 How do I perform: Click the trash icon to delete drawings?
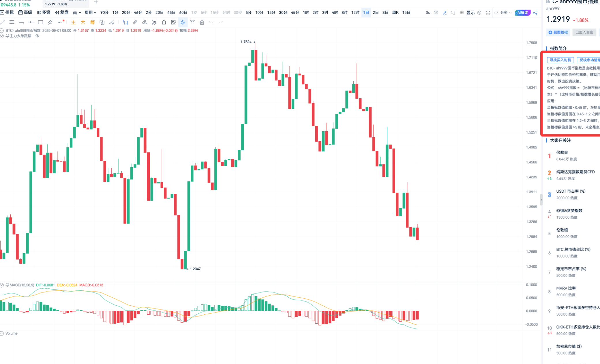coord(202,22)
